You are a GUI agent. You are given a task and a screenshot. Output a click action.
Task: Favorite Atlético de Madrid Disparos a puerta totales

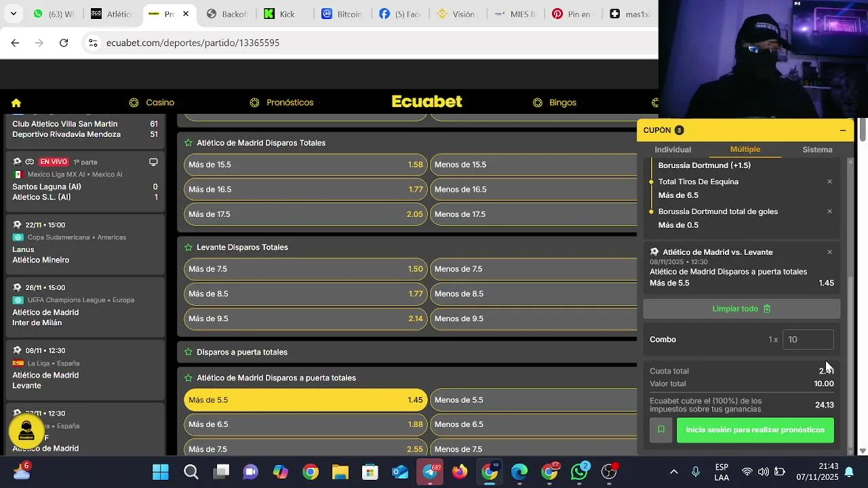(x=188, y=378)
